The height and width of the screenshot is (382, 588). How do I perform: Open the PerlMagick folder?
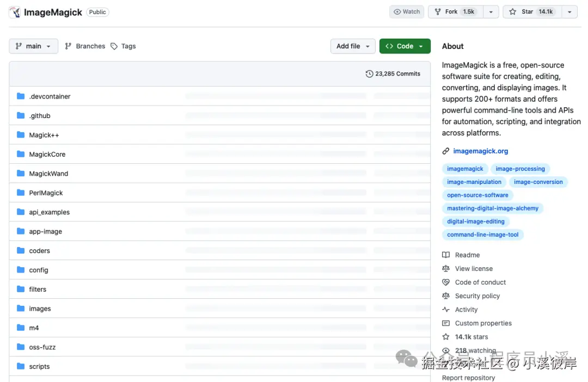[x=46, y=193]
